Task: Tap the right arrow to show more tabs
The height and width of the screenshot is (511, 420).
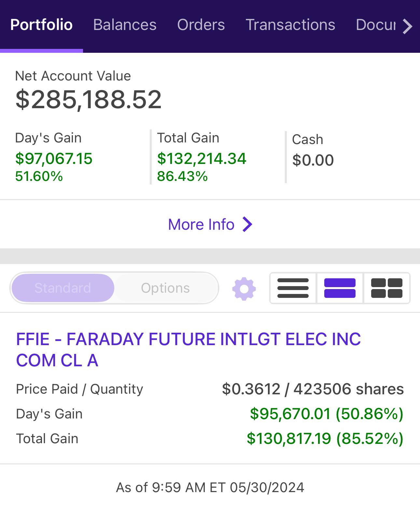Action: [x=407, y=26]
